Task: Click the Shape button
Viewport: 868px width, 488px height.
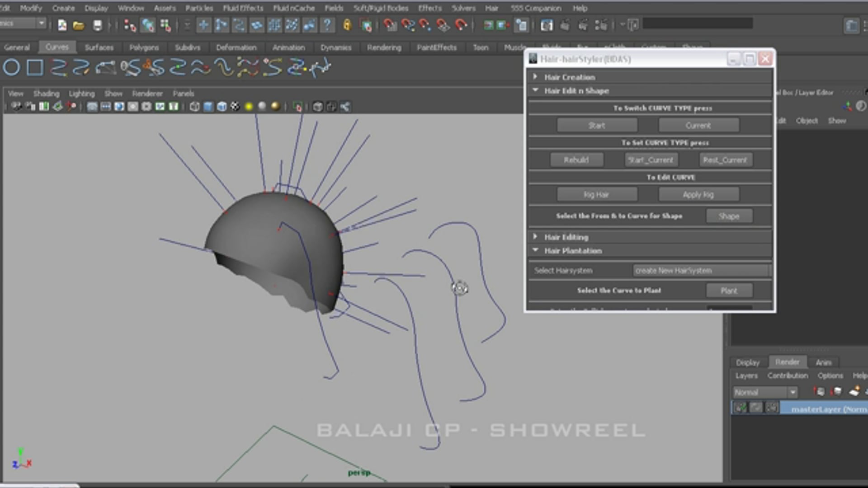Action: pyautogui.click(x=729, y=216)
